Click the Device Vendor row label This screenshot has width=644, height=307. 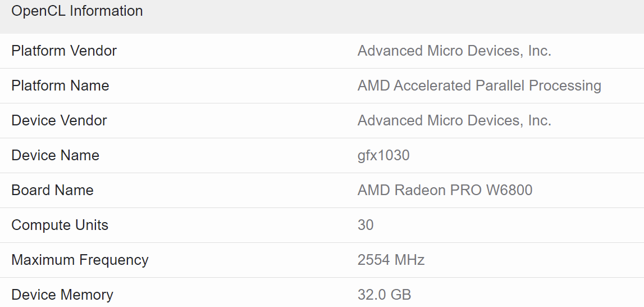(59, 120)
